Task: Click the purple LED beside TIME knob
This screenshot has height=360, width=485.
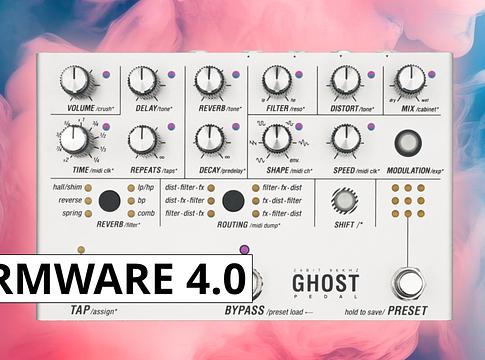Action: point(106,127)
